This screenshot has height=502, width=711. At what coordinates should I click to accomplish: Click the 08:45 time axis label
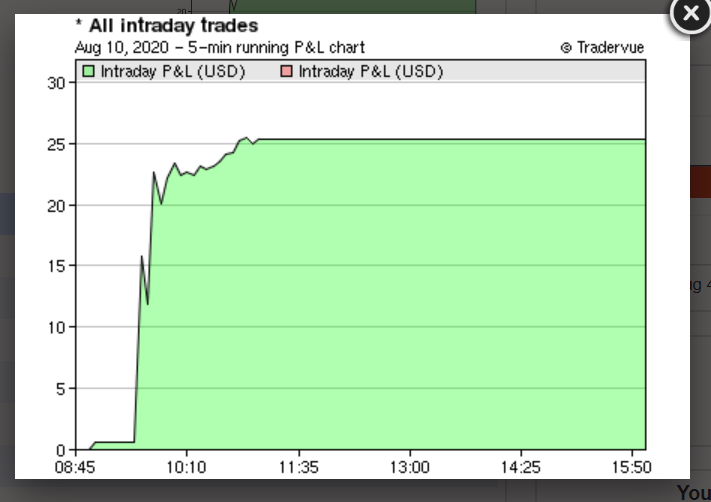coord(74,466)
